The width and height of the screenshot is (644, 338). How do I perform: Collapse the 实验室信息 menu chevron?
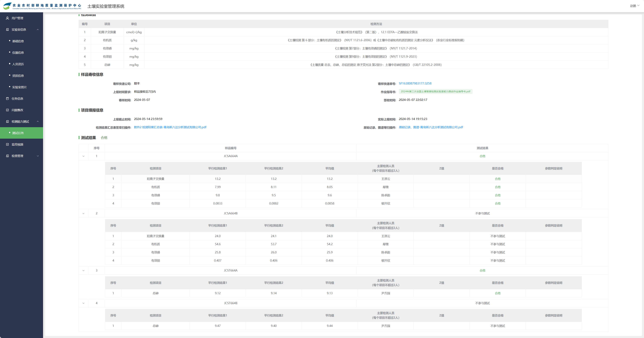pos(38,30)
